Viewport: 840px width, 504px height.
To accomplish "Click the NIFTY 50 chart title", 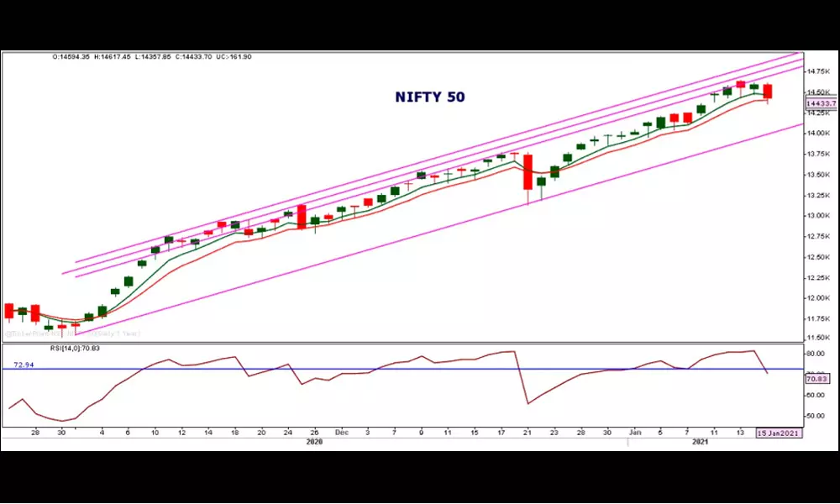I will point(429,97).
